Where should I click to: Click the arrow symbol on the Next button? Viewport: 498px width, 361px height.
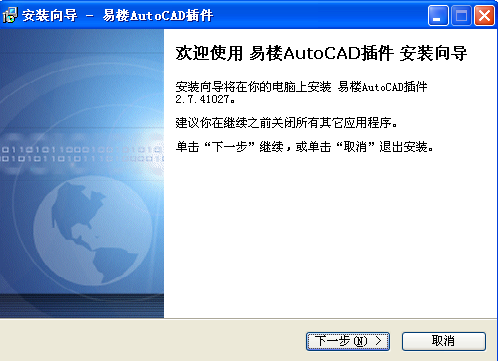coord(378,341)
